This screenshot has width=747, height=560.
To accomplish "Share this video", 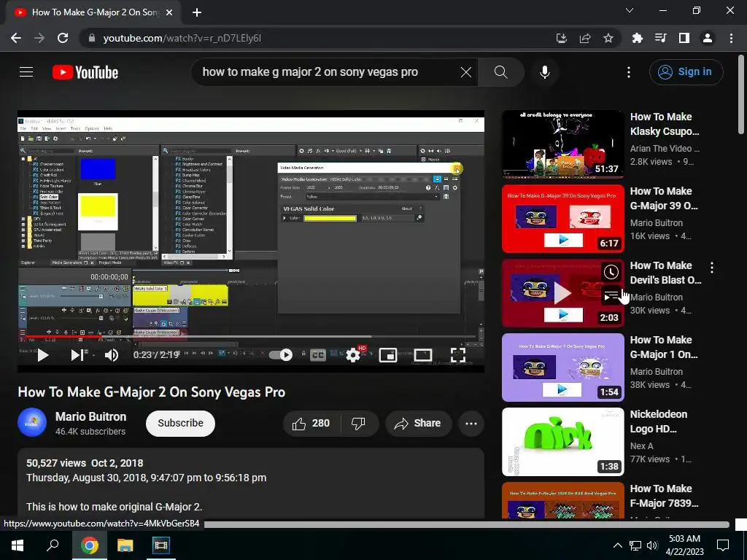I will tap(418, 424).
